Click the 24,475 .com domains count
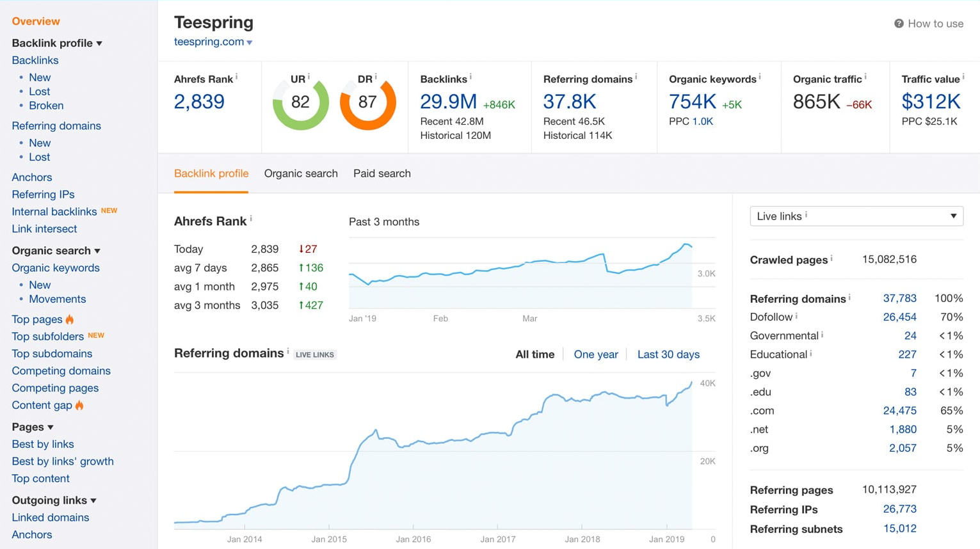 [x=899, y=411]
